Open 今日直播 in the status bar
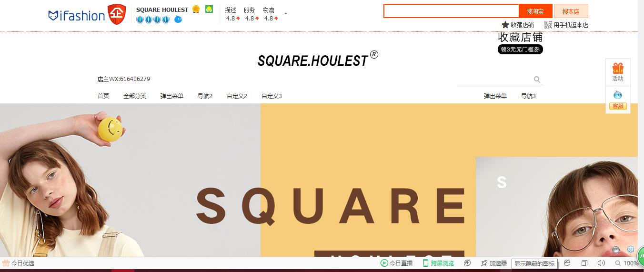Screen dimensions: 644x272 396,263
